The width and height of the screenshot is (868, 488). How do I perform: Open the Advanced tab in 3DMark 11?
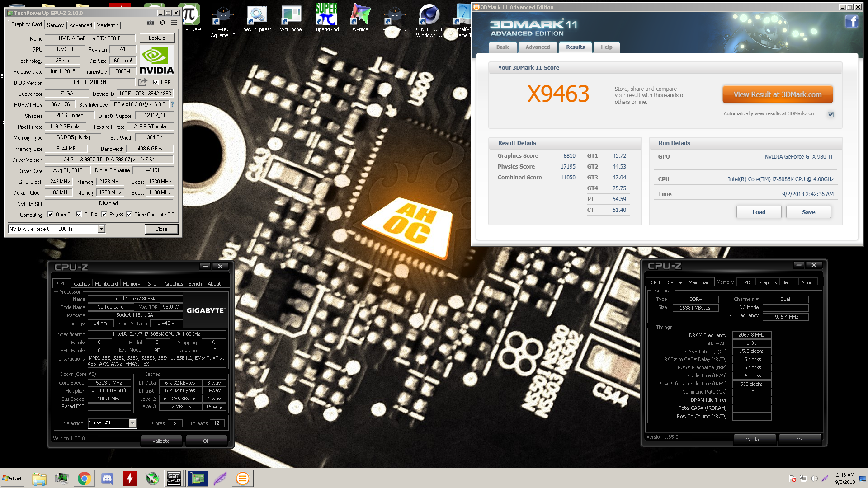(538, 47)
